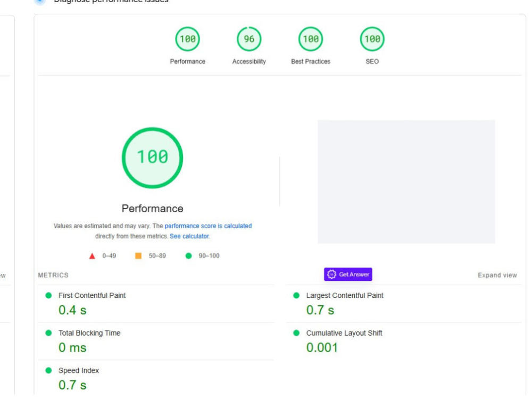Click the '50–89' legend range text
532x399 pixels.
click(157, 256)
